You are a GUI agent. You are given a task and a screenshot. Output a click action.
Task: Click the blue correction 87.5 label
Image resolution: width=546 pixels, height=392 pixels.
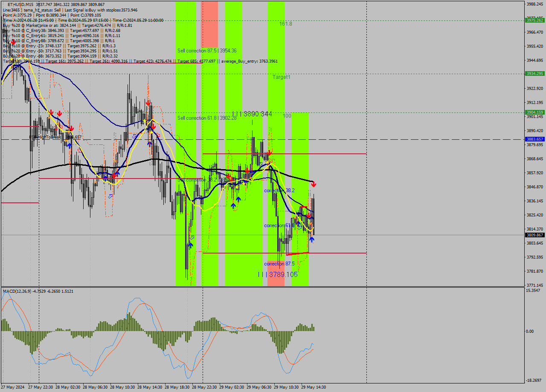[279, 264]
